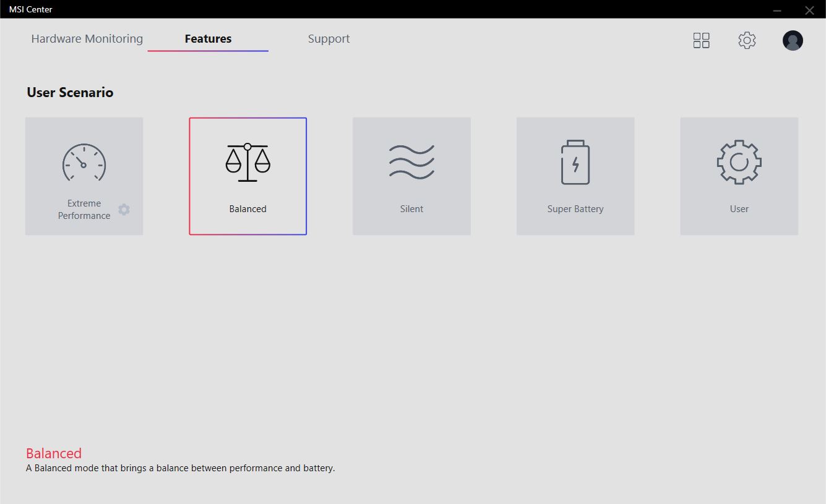Open Extreme Performance settings via small gear
The width and height of the screenshot is (826, 504).
pos(124,210)
